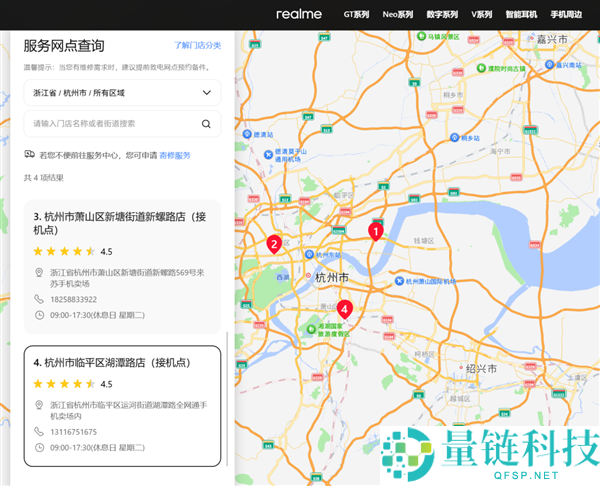
Task: Click the 杭州市 city label on map
Action: pos(331,277)
